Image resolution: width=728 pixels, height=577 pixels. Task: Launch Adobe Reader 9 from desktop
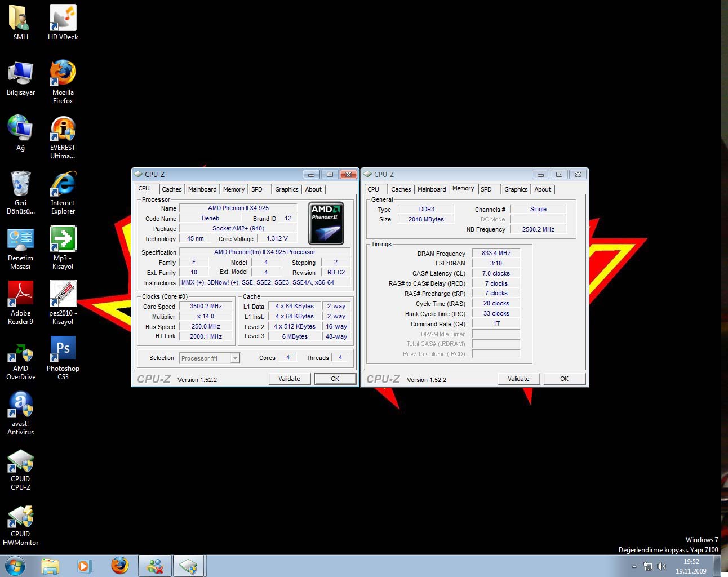click(20, 303)
